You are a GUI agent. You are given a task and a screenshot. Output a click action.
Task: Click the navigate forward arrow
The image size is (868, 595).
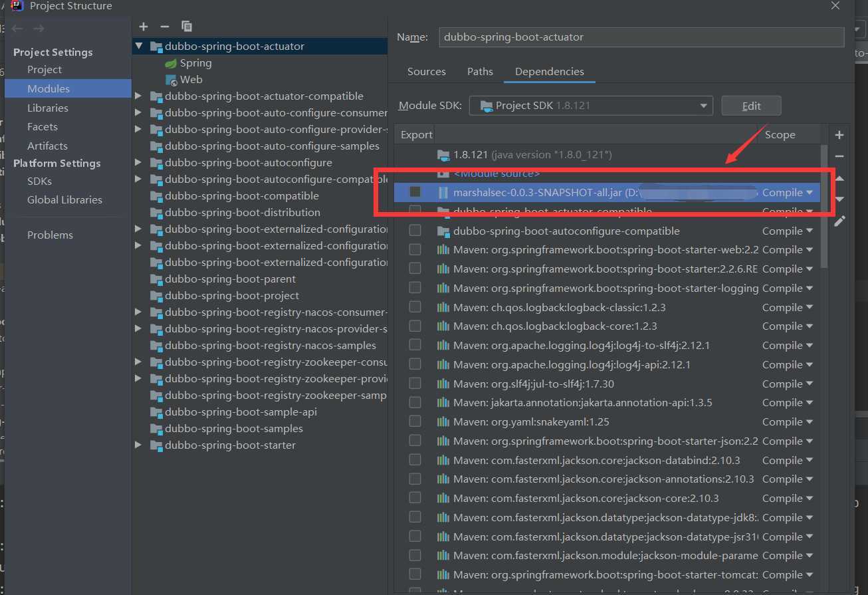pos(39,29)
